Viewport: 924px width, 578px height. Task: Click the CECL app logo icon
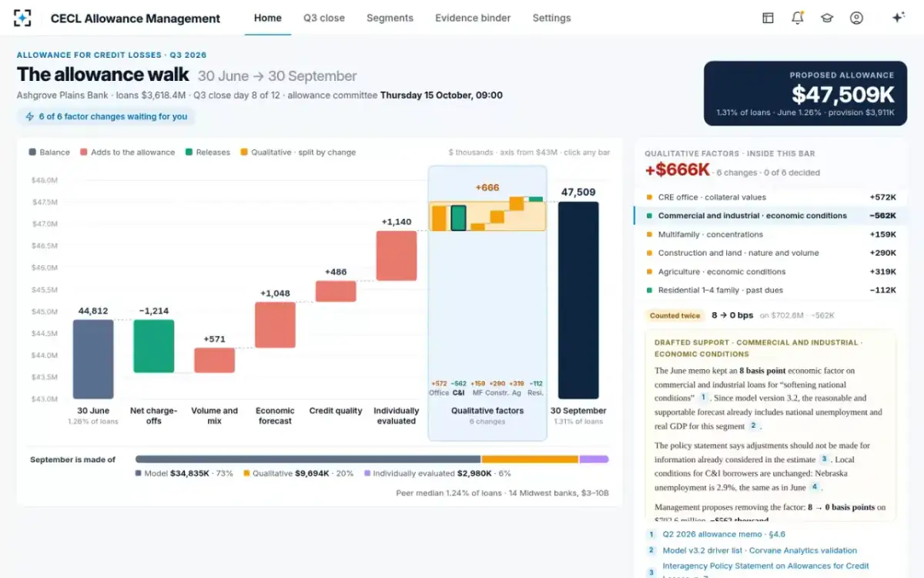click(23, 18)
